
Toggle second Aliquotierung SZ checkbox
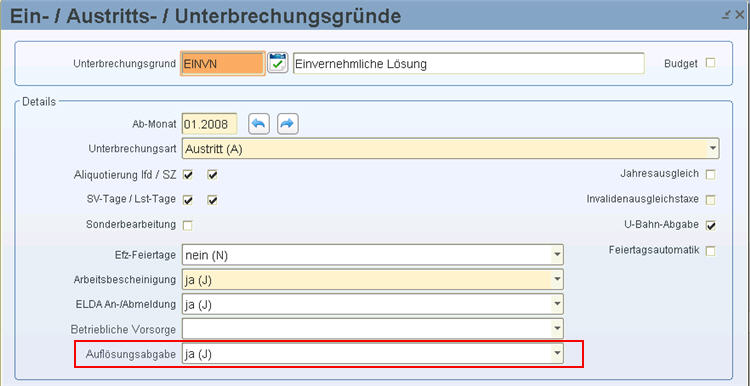212,175
